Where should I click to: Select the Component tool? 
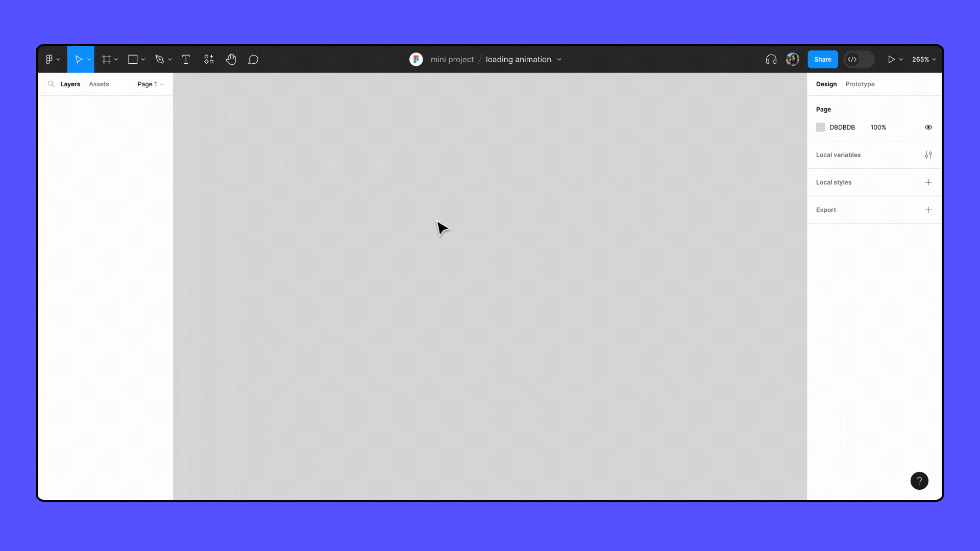point(209,59)
